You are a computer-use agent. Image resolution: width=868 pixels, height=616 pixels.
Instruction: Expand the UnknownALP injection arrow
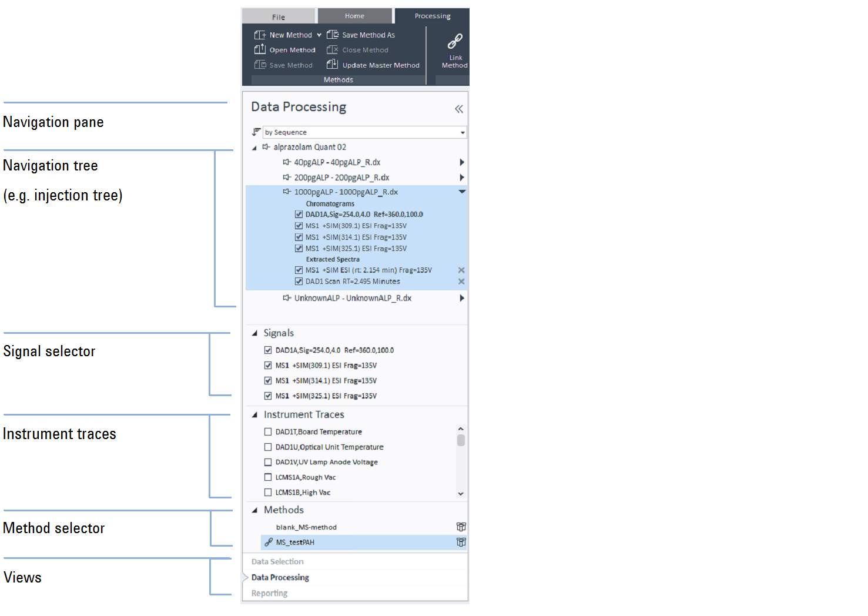(x=462, y=298)
